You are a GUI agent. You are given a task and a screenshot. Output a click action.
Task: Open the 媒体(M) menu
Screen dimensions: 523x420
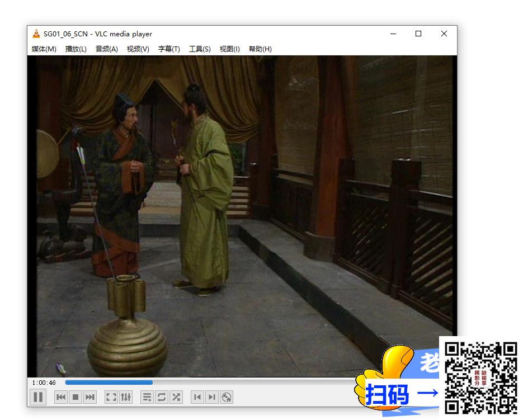[x=44, y=49]
